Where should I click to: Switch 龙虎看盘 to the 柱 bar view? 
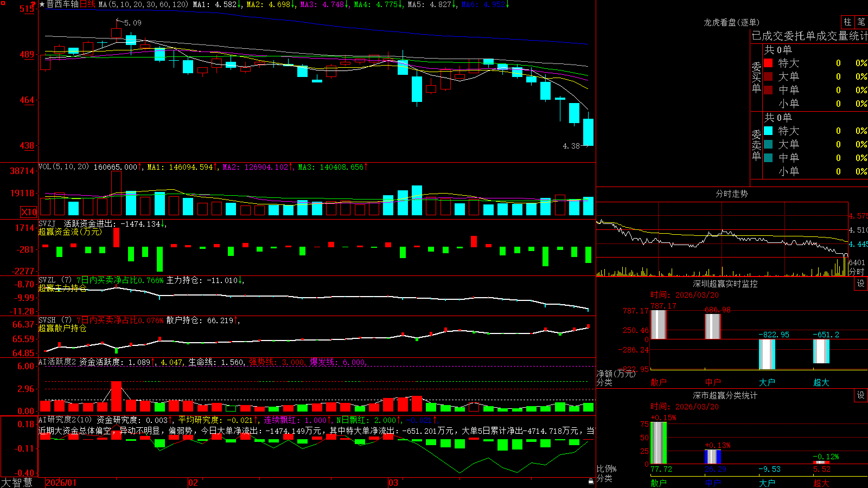(847, 22)
